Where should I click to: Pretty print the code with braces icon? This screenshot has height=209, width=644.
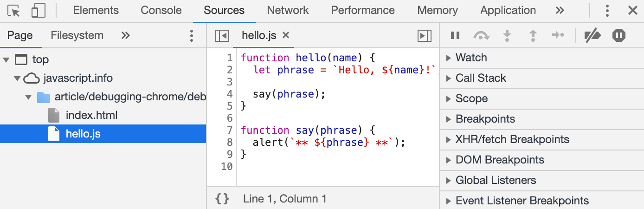[222, 199]
